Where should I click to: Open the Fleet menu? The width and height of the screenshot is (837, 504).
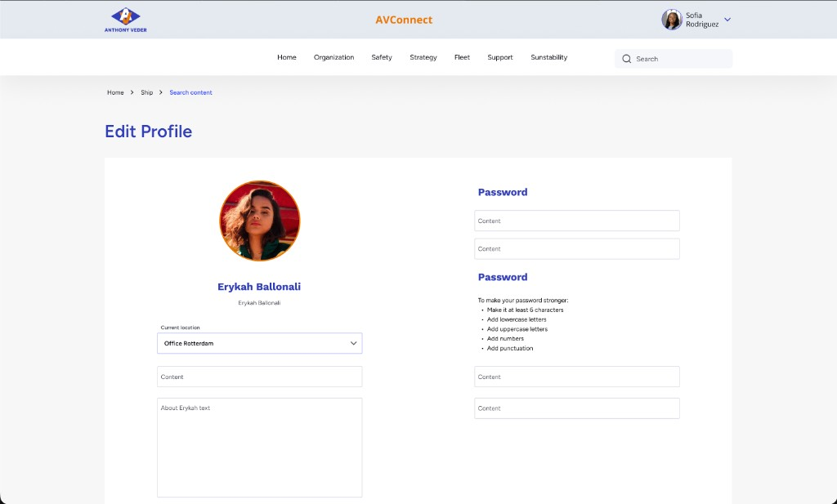pyautogui.click(x=463, y=57)
